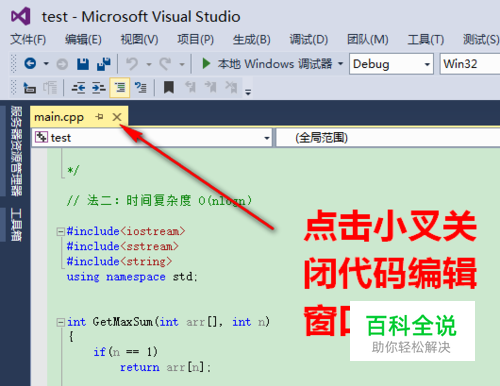Image resolution: width=500 pixels, height=386 pixels.
Task: Click the navigate forward arrow icon
Action: [x=62, y=64]
